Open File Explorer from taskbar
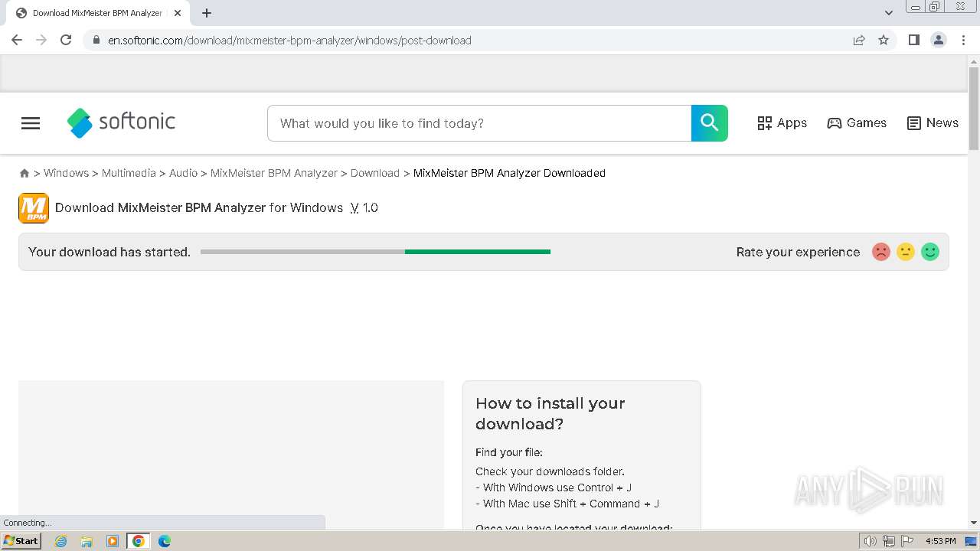Screen dimensions: 980x551 pyautogui.click(x=87, y=541)
